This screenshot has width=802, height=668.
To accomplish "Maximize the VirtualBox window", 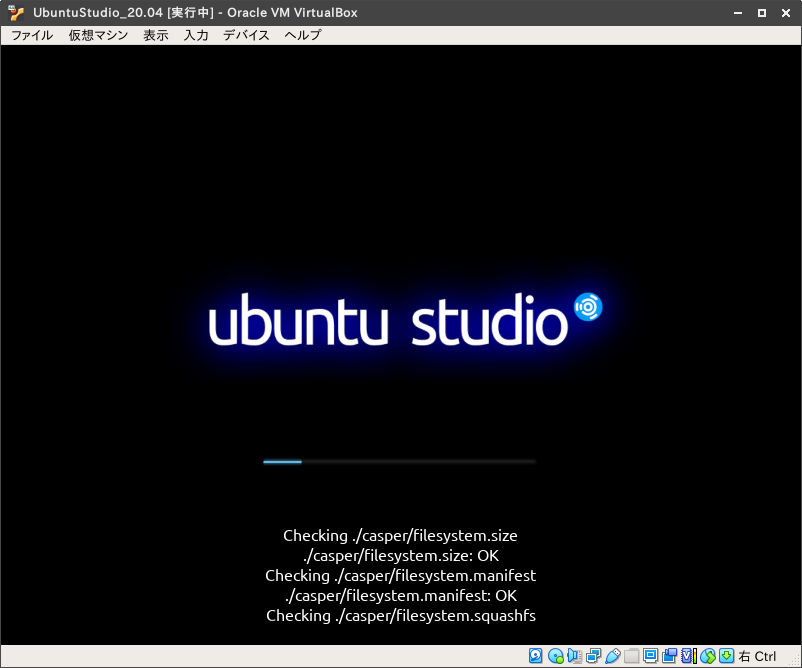I will coord(762,13).
